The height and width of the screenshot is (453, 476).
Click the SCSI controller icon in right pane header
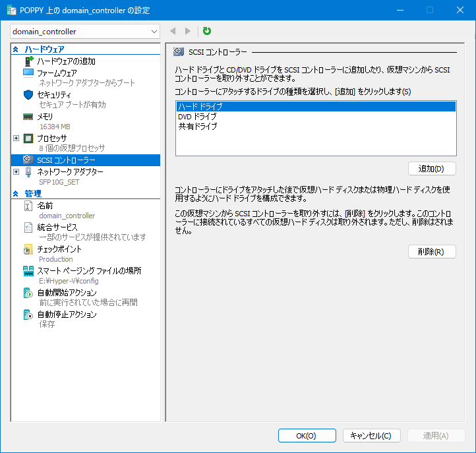click(179, 51)
